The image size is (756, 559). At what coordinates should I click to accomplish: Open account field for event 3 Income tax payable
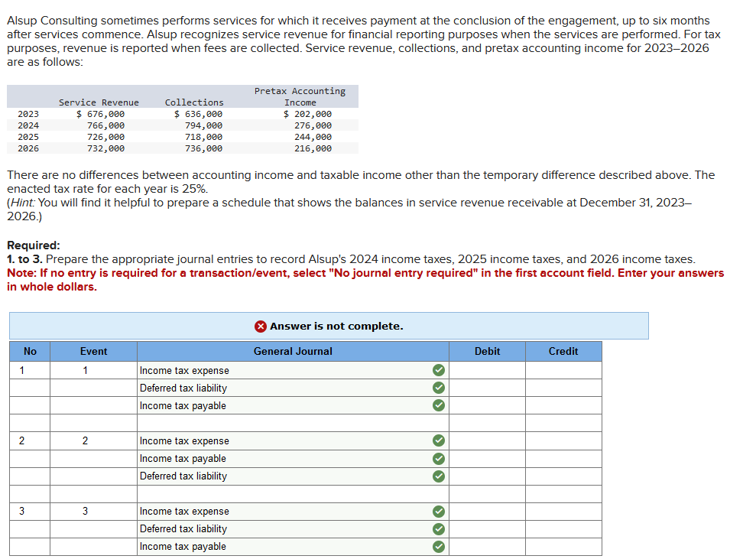tap(293, 547)
